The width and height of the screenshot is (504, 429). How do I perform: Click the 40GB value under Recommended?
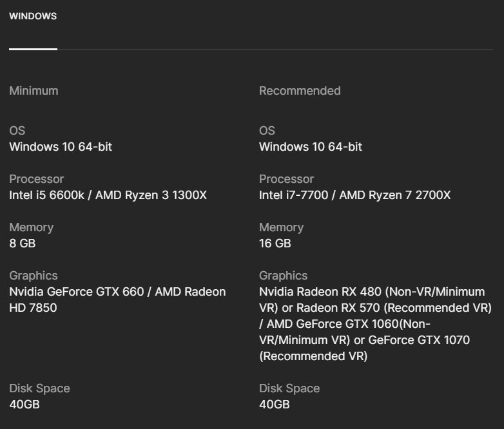pyautogui.click(x=275, y=405)
